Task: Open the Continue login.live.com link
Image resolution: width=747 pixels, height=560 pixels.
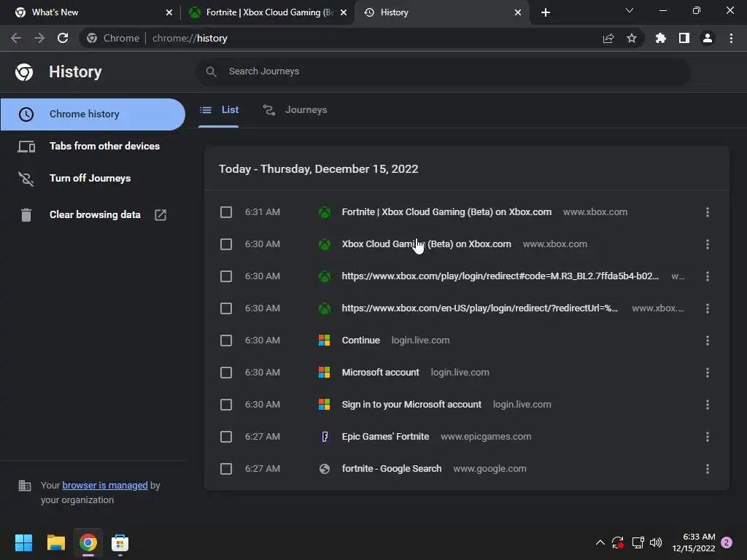Action: (x=360, y=341)
